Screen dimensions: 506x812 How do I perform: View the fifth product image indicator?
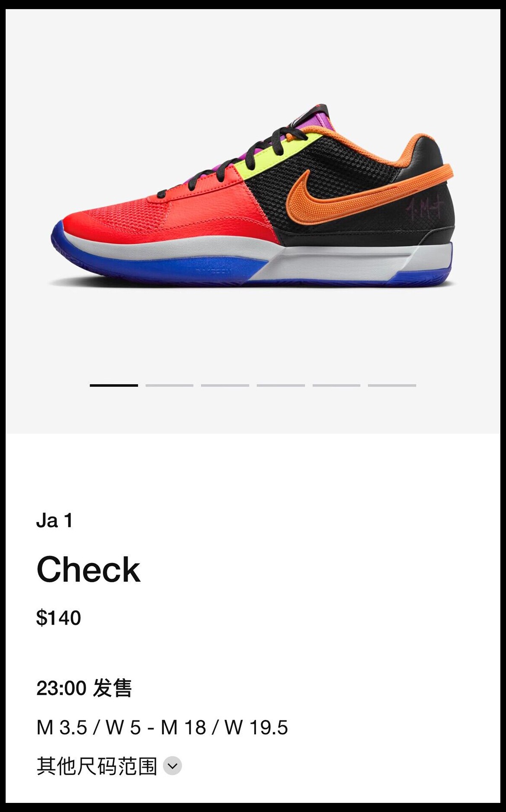[x=336, y=385]
